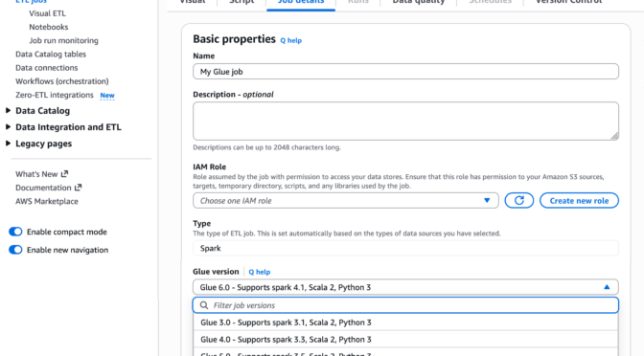Switch to the Data quality tab
This screenshot has width=644, height=356.
[419, 3]
